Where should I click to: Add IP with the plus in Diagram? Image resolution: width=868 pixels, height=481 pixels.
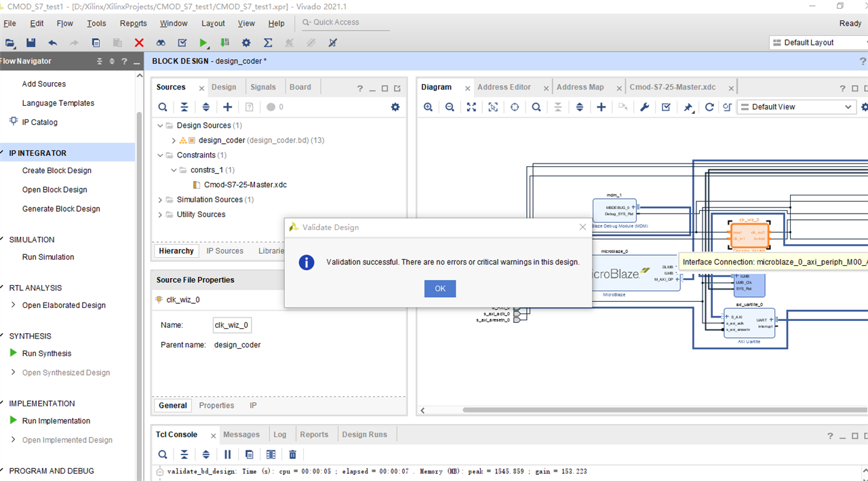tap(601, 107)
